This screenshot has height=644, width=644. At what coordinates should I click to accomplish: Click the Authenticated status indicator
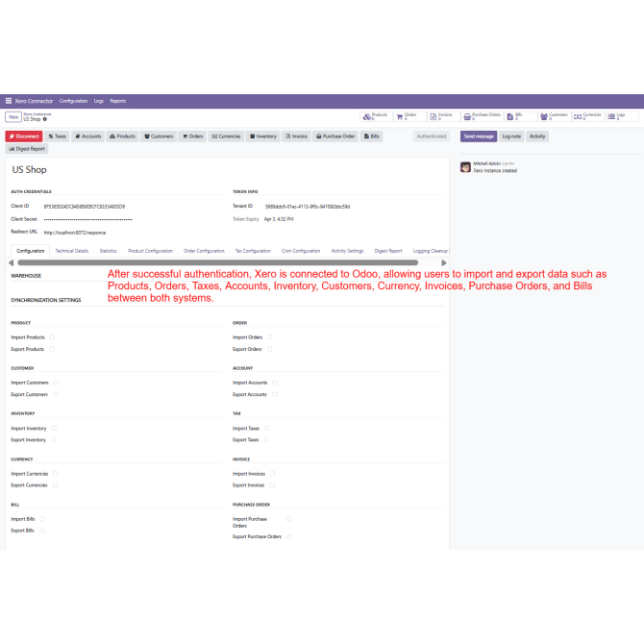click(x=432, y=136)
